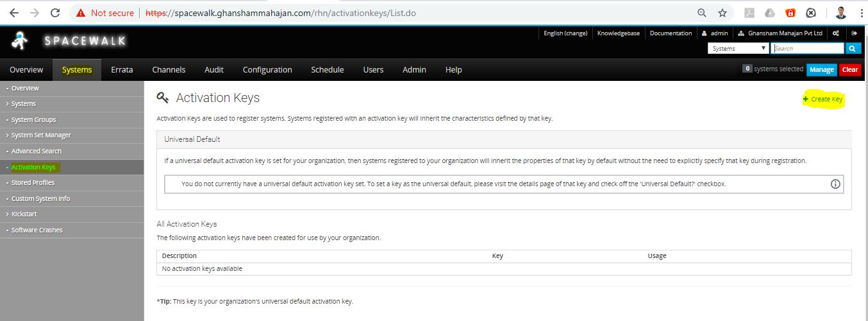This screenshot has width=868, height=321.
Task: Open preferences via the gears icon
Action: click(x=836, y=33)
